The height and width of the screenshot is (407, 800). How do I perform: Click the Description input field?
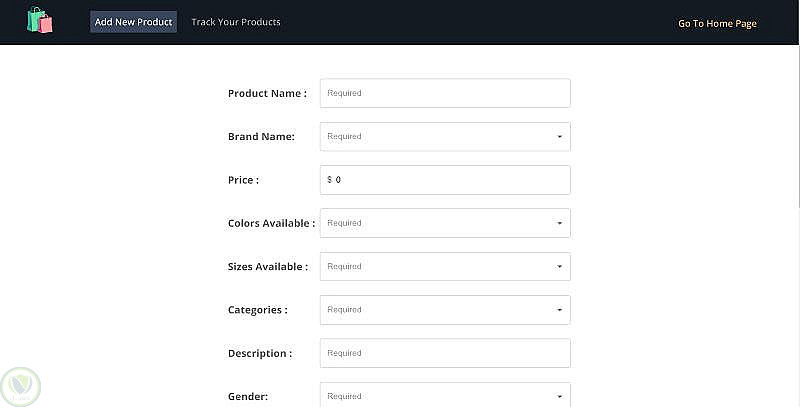coord(445,353)
